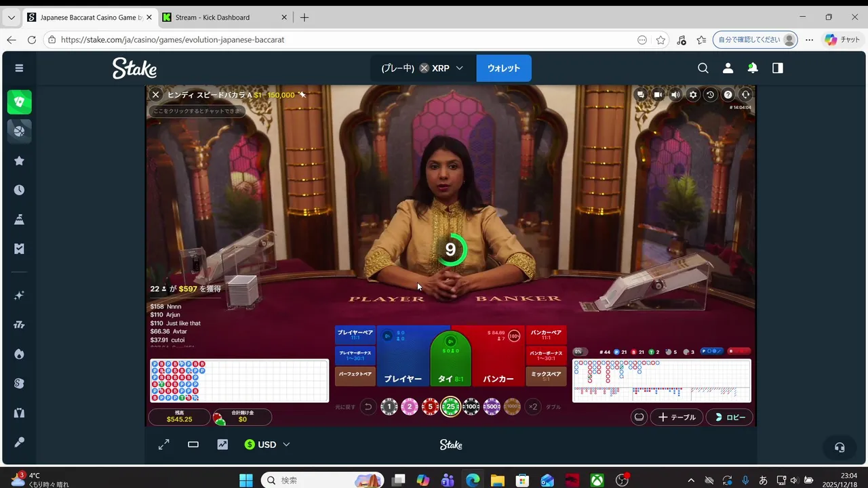
Task: Open the hamburger menu in sidebar
Action: tap(19, 68)
